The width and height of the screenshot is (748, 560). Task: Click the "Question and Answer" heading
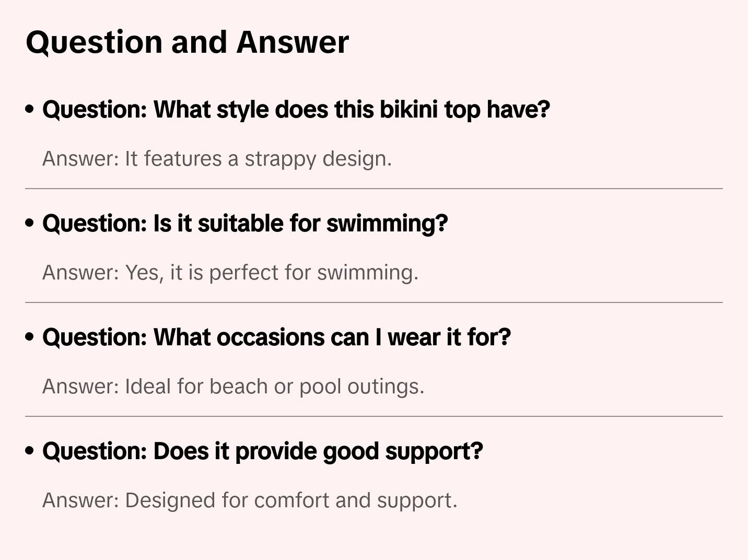pos(187,42)
